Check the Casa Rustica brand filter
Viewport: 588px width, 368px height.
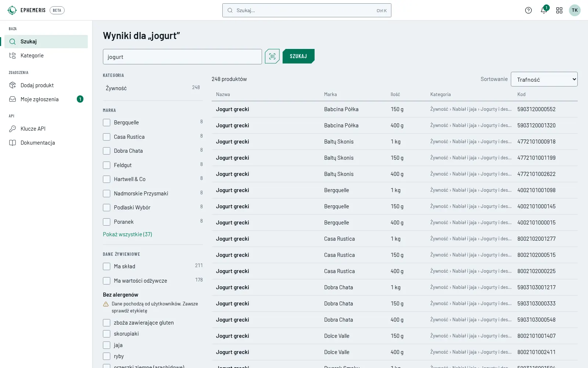point(107,137)
